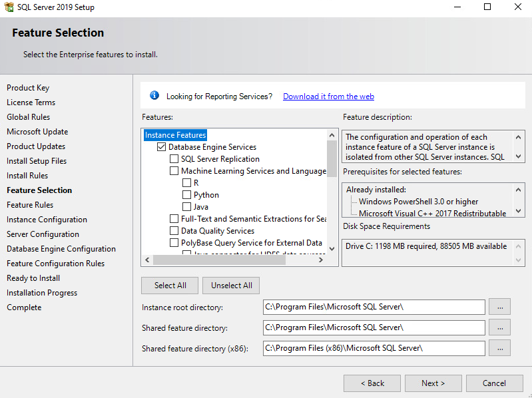Go to the previous page with Back
Image resolution: width=532 pixels, height=398 pixels.
pyautogui.click(x=372, y=383)
